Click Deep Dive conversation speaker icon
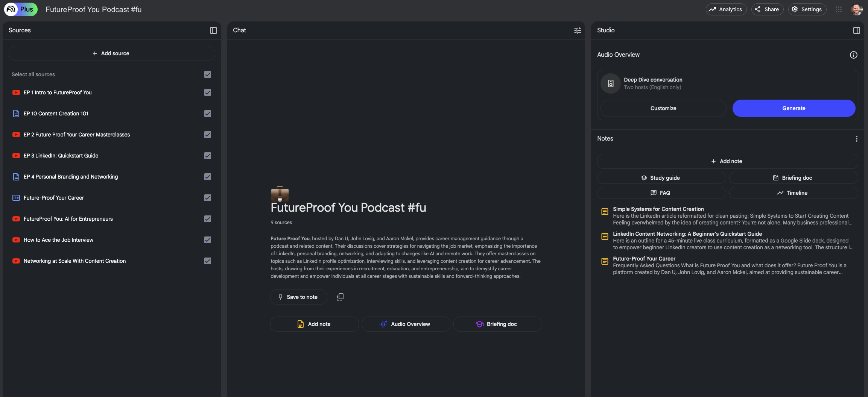 tap(611, 83)
